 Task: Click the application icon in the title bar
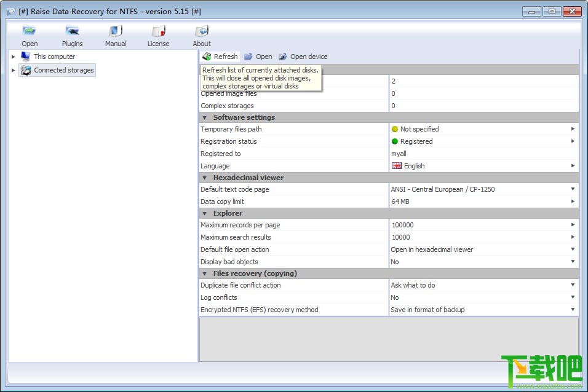coord(11,11)
